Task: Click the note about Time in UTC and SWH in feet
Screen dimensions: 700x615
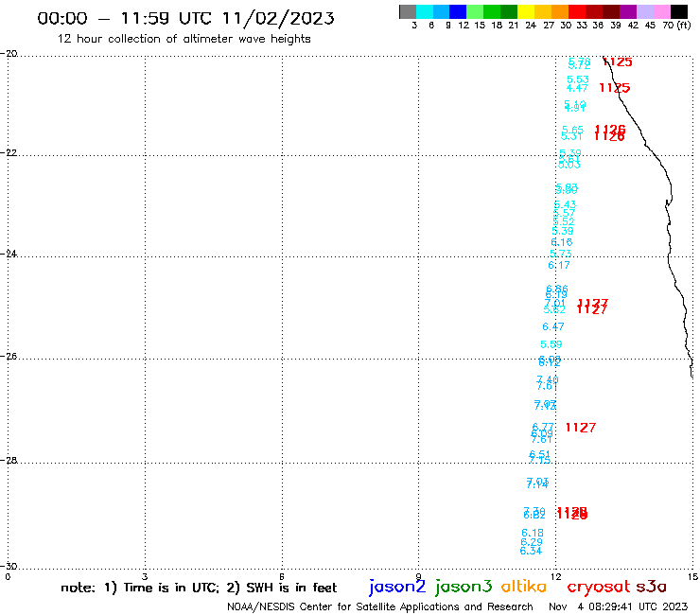Action: (x=199, y=588)
